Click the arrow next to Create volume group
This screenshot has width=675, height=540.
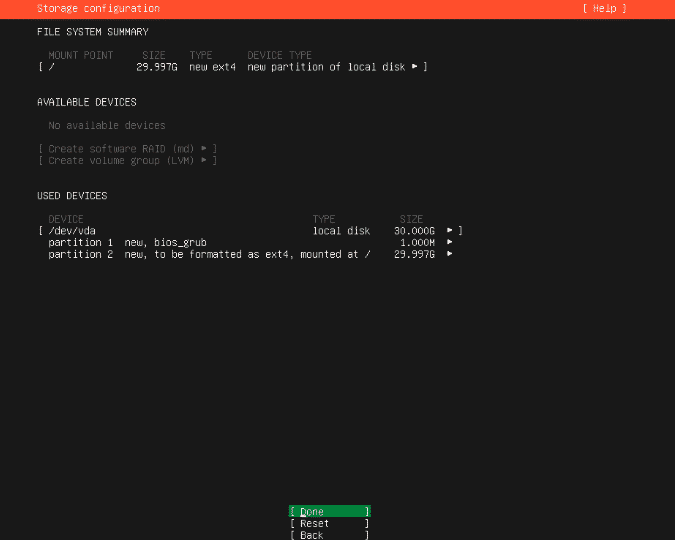click(203, 160)
